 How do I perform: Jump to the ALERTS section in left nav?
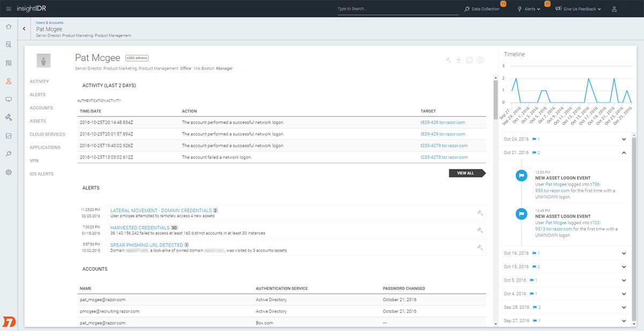(x=38, y=95)
